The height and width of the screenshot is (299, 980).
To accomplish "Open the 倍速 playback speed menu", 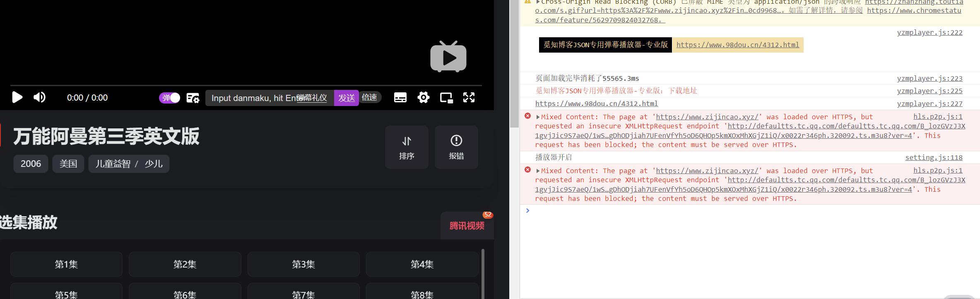I will tap(369, 97).
